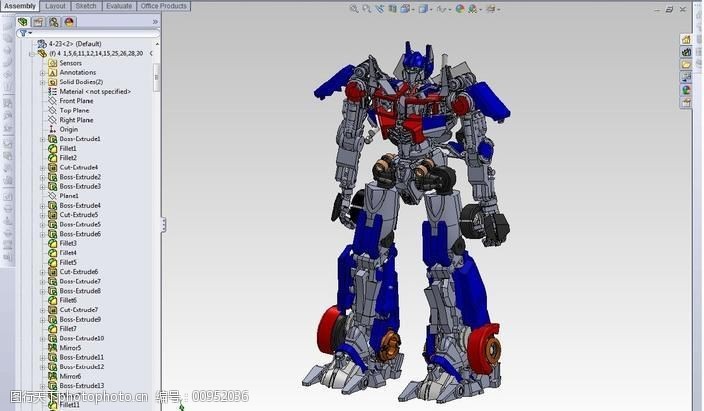The height and width of the screenshot is (411, 704).
Task: Expand the Cut-Extrude4 feature
Action: pos(43,167)
